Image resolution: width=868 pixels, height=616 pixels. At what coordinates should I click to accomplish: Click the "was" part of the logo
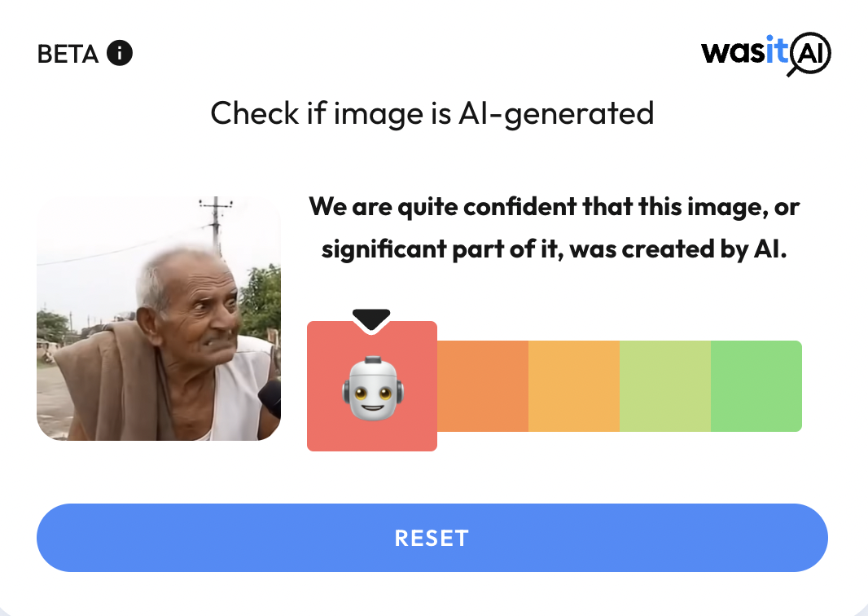734,52
